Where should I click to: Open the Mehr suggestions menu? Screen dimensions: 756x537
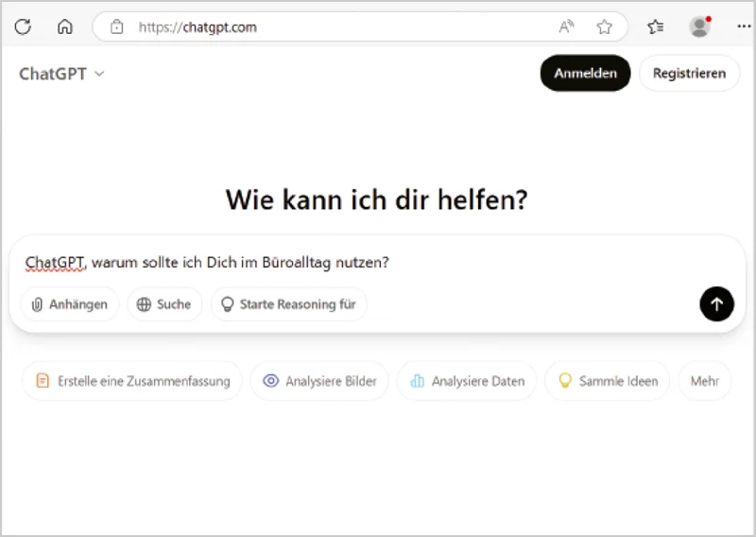click(x=704, y=381)
